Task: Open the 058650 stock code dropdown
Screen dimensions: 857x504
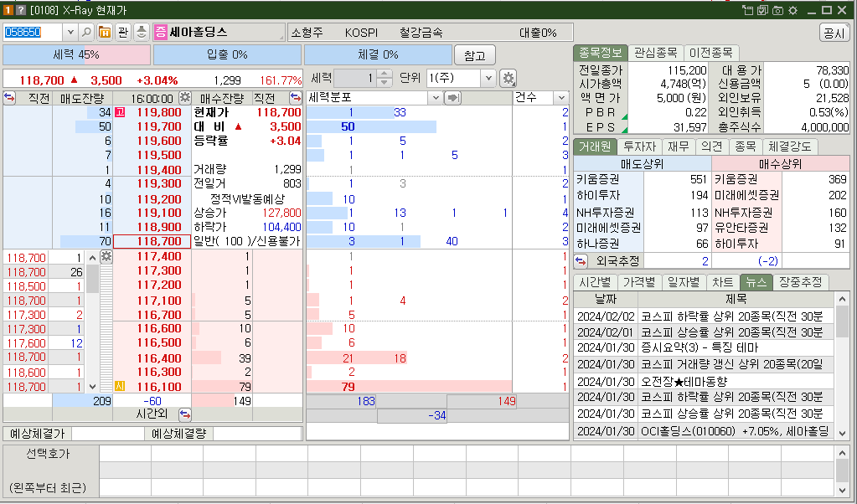Action: click(70, 32)
